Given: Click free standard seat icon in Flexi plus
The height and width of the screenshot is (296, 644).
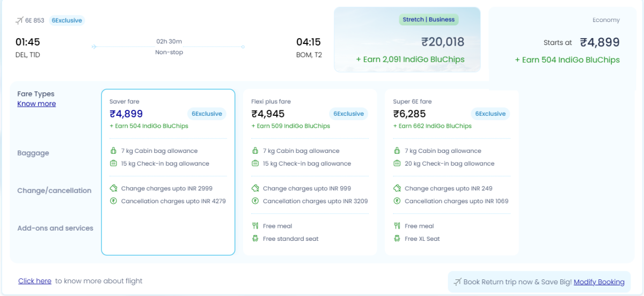Looking at the screenshot, I should pyautogui.click(x=255, y=239).
